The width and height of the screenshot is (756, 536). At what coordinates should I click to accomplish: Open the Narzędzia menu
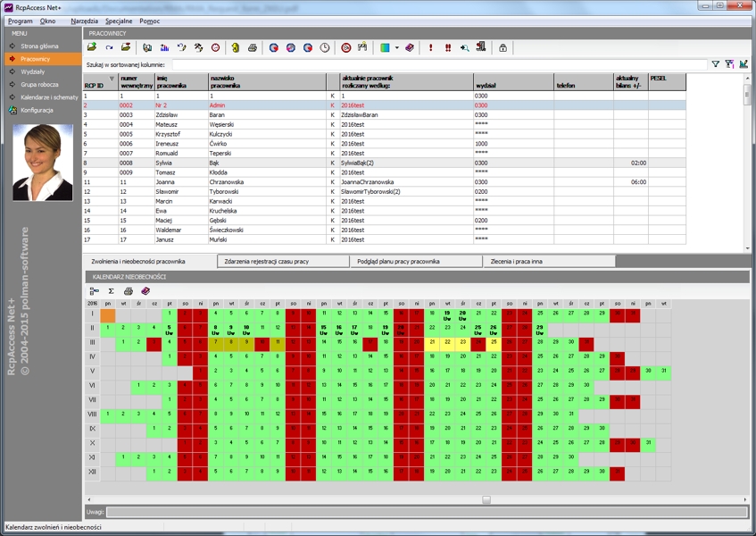point(84,20)
